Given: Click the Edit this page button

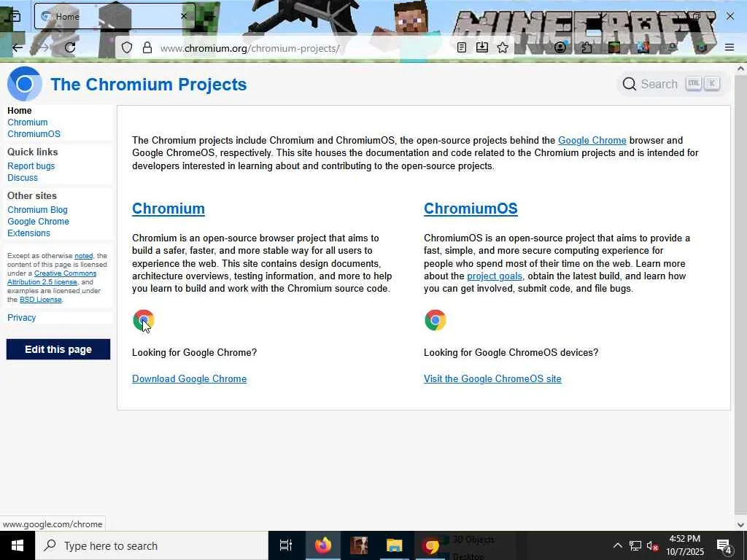Looking at the screenshot, I should point(58,349).
